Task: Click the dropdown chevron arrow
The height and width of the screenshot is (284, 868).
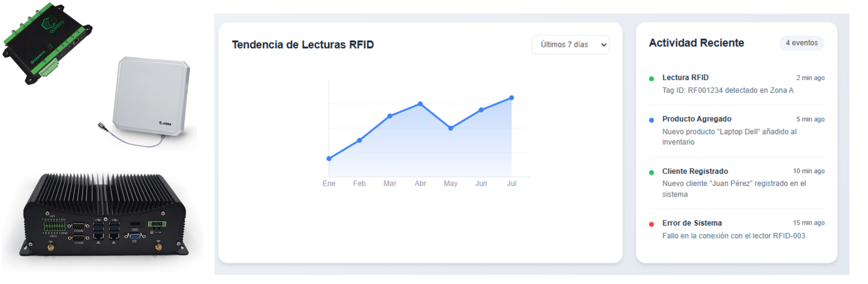Action: click(604, 45)
